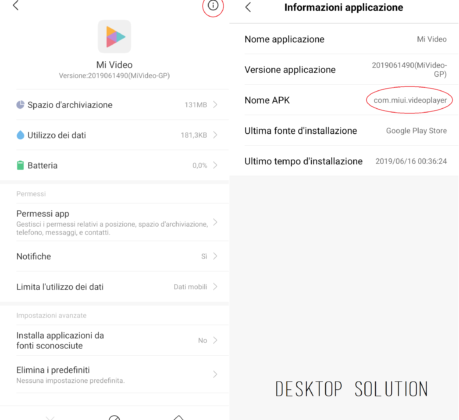Tap Google Play Store installation source
The image size is (459, 420).
(x=416, y=131)
